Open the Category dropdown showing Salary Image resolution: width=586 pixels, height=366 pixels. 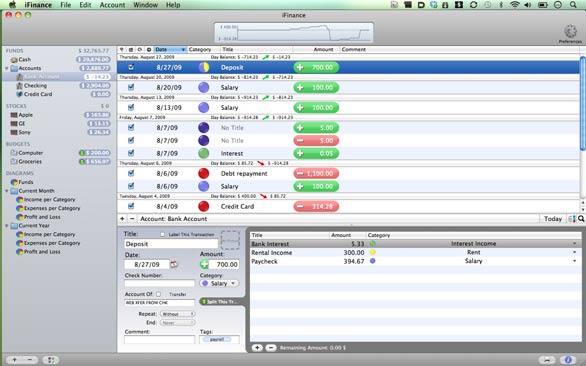pos(219,283)
